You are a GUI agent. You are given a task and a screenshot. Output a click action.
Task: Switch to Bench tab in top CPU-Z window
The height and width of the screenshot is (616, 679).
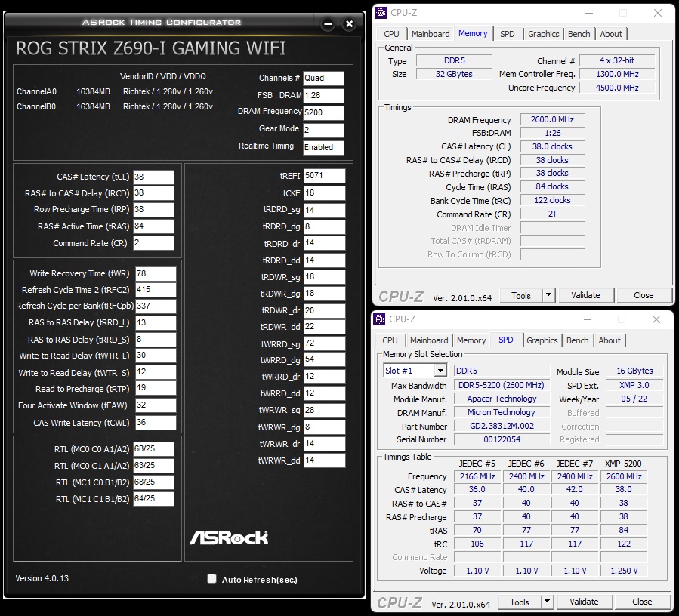(579, 34)
